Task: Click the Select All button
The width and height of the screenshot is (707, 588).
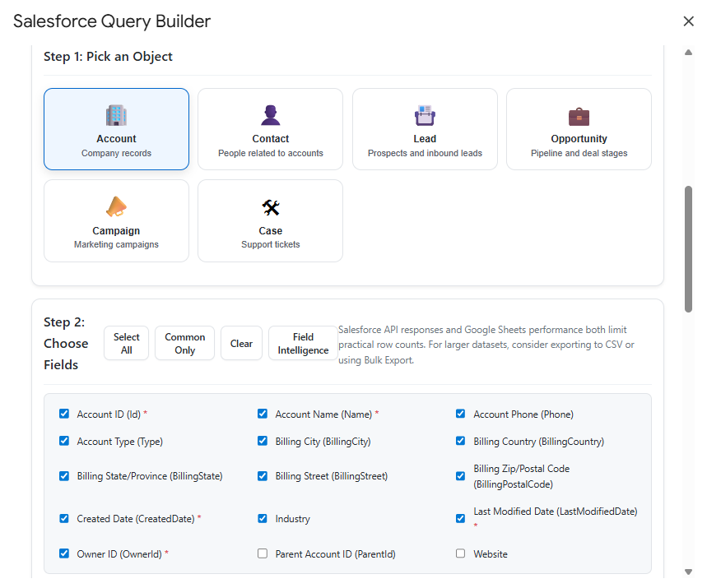Action: [x=126, y=343]
